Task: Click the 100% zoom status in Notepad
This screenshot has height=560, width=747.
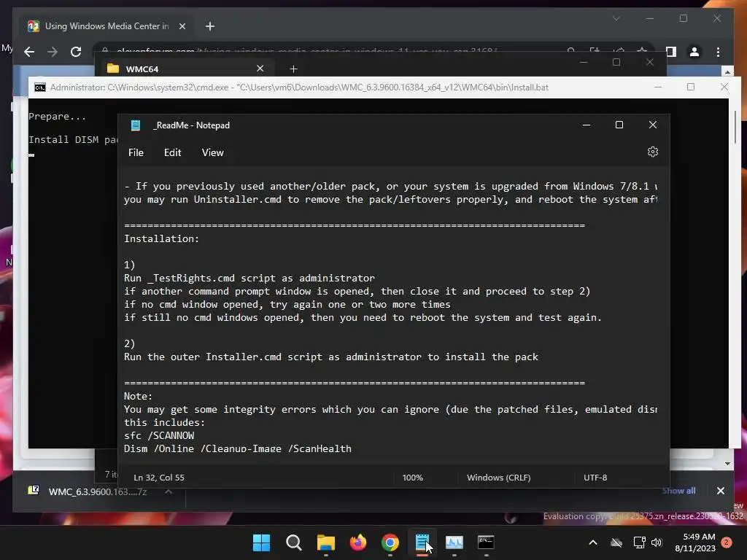Action: click(x=413, y=477)
